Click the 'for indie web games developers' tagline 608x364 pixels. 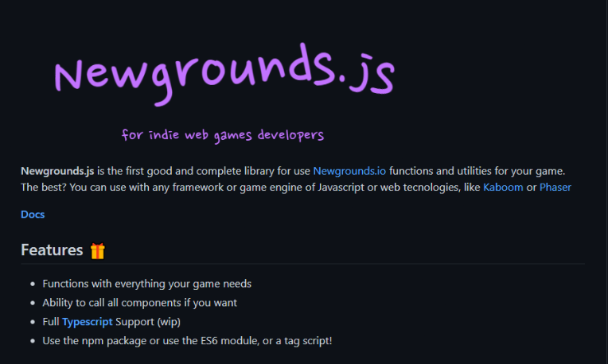tap(223, 135)
